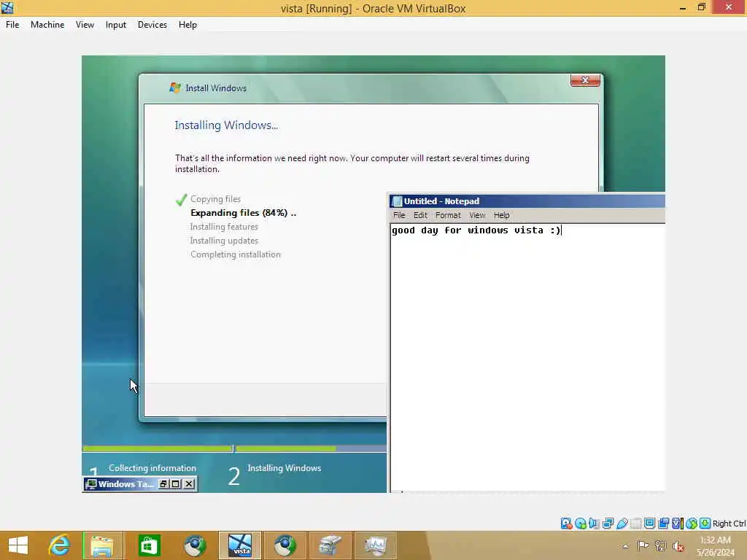Switch to the vista VirtualBox taskbar button
747x560 pixels.
(x=239, y=545)
